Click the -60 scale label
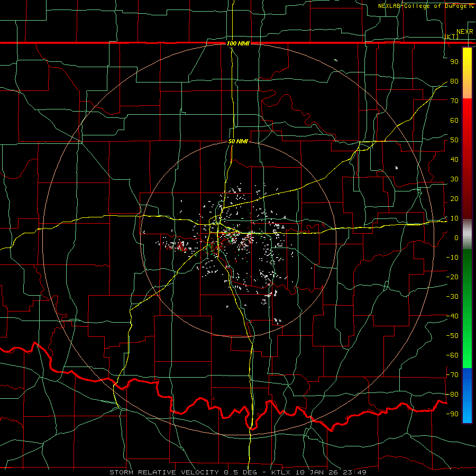476x476 pixels. pyautogui.click(x=452, y=355)
